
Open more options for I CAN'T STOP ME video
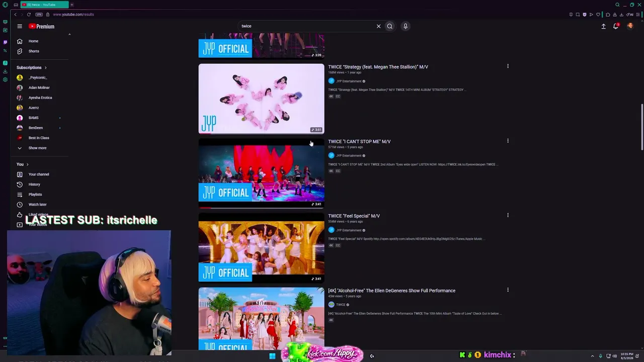508,141
